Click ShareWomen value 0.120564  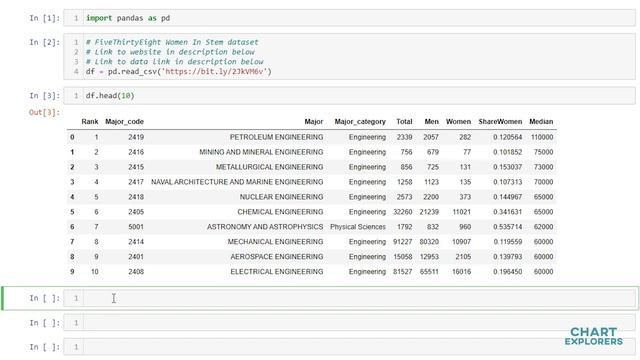click(508, 137)
